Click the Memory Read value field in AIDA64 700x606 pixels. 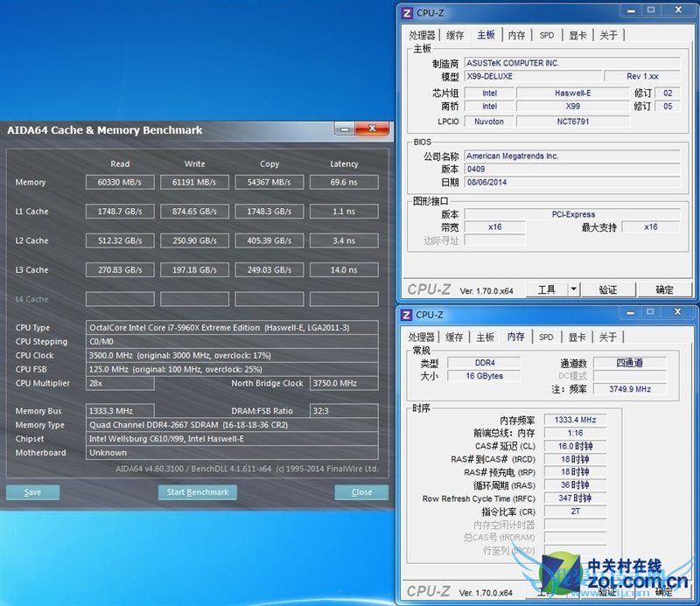[120, 182]
